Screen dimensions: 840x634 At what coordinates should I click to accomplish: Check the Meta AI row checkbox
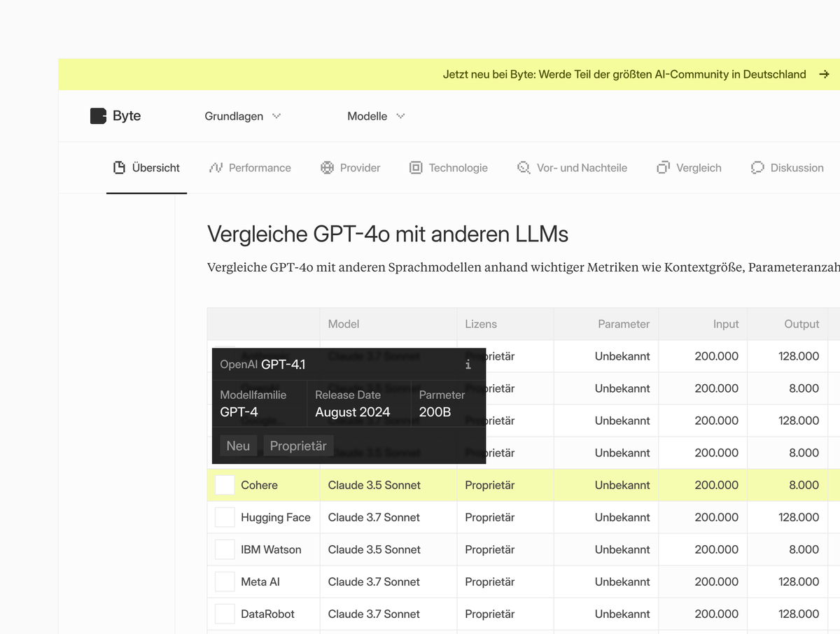pyautogui.click(x=225, y=582)
